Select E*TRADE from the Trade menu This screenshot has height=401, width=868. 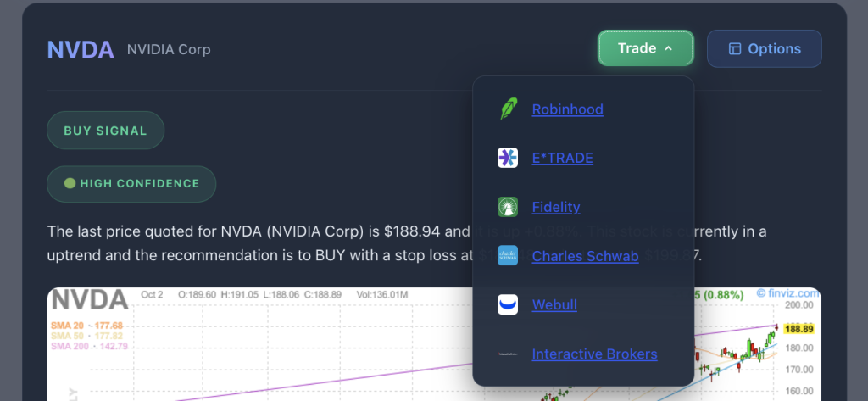pos(562,158)
